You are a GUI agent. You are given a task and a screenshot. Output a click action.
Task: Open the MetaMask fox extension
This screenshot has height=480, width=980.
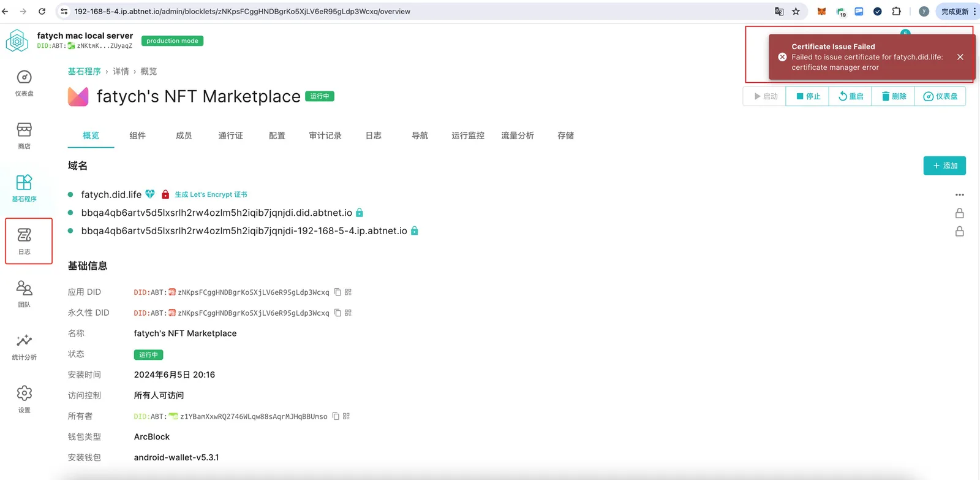822,12
